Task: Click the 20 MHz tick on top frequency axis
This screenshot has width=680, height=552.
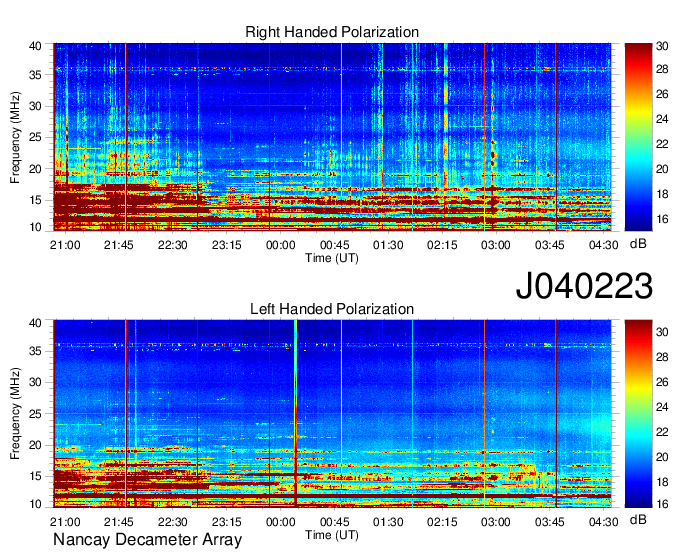Action: pyautogui.click(x=35, y=169)
